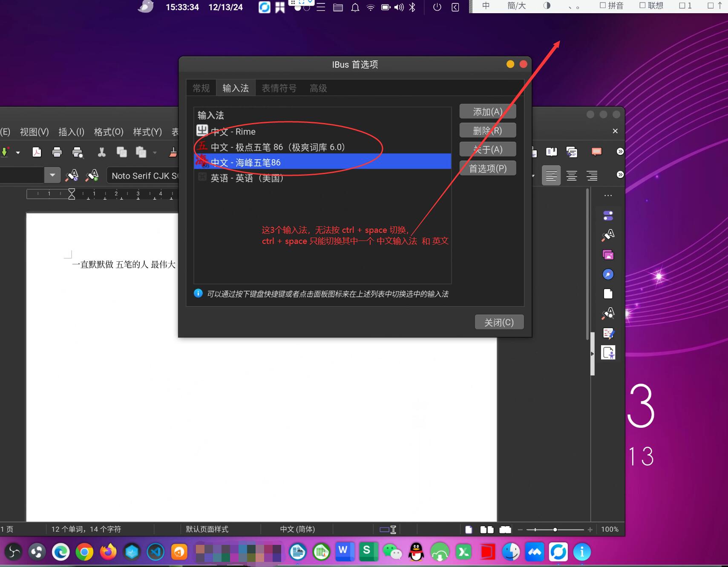The width and height of the screenshot is (728, 567).
Task: Open sidebar Manage Changes icon
Action: (x=608, y=333)
